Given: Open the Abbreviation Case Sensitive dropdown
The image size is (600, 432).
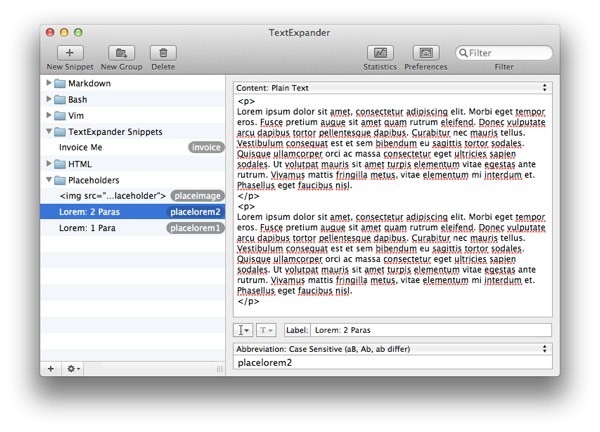Looking at the screenshot, I should (x=393, y=349).
